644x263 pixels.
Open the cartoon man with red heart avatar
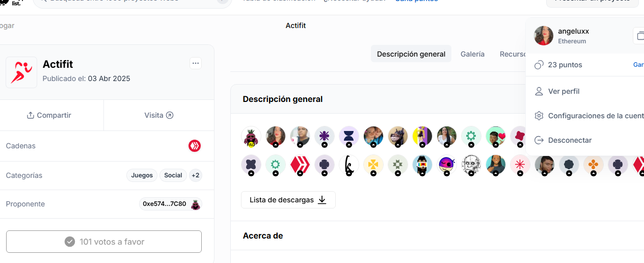pyautogui.click(x=496, y=137)
